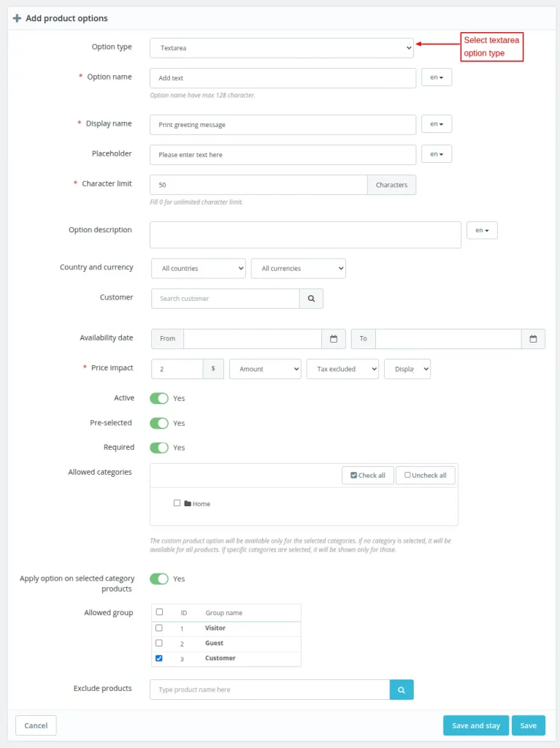Click the Home category folder icon
Screen dimensions: 560x748
(188, 503)
